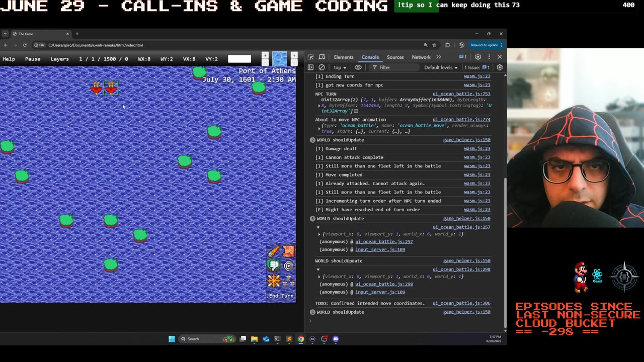Click Pause in the game menu

[33, 59]
